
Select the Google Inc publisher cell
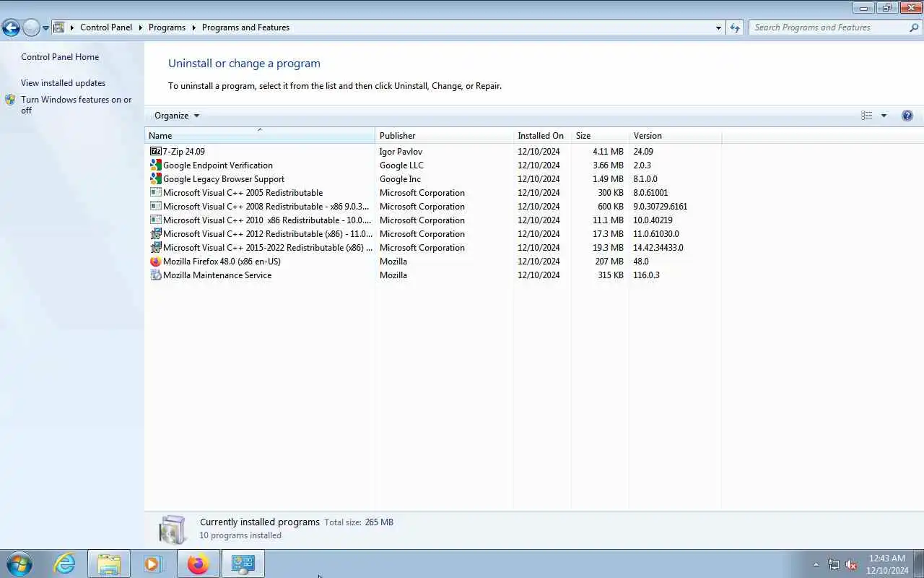pyautogui.click(x=400, y=179)
